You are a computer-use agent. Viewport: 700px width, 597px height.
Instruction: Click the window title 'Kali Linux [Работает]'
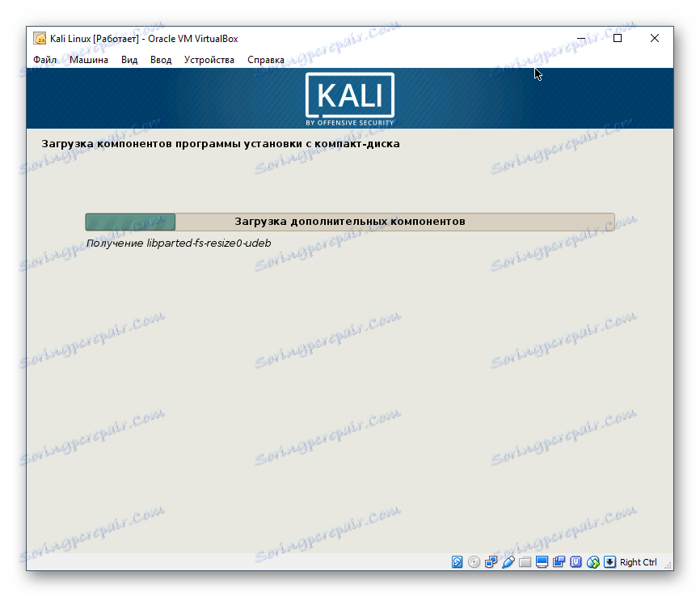click(x=95, y=39)
